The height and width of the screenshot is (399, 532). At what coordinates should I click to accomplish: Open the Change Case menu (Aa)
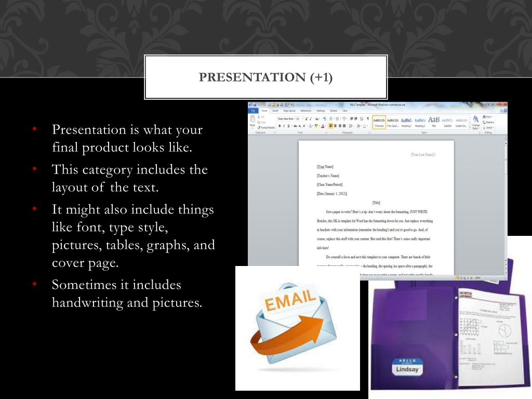point(317,119)
